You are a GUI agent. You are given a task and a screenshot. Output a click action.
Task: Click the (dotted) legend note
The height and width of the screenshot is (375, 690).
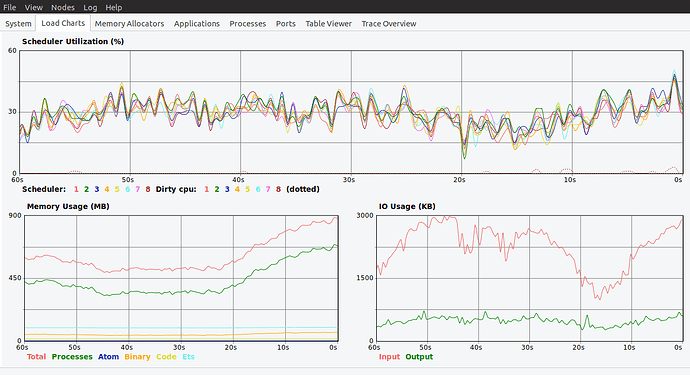point(303,189)
